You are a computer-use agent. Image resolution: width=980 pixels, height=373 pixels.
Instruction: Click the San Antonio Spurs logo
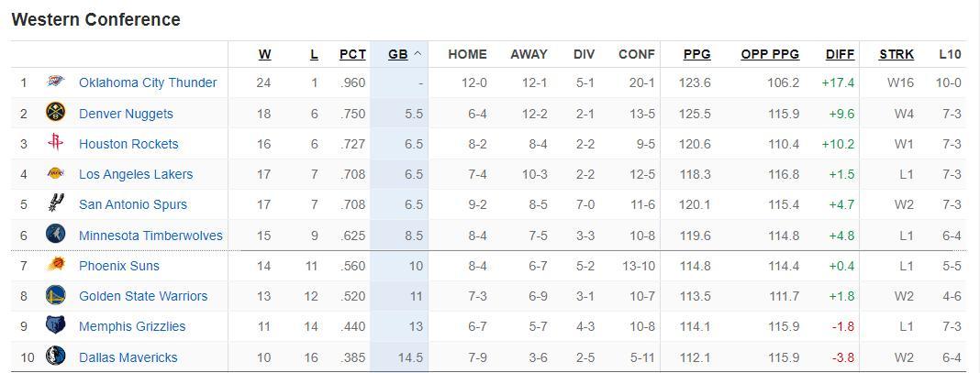[55, 204]
